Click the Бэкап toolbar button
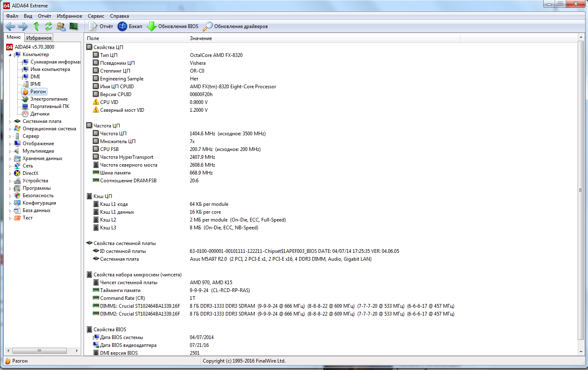 tap(130, 26)
